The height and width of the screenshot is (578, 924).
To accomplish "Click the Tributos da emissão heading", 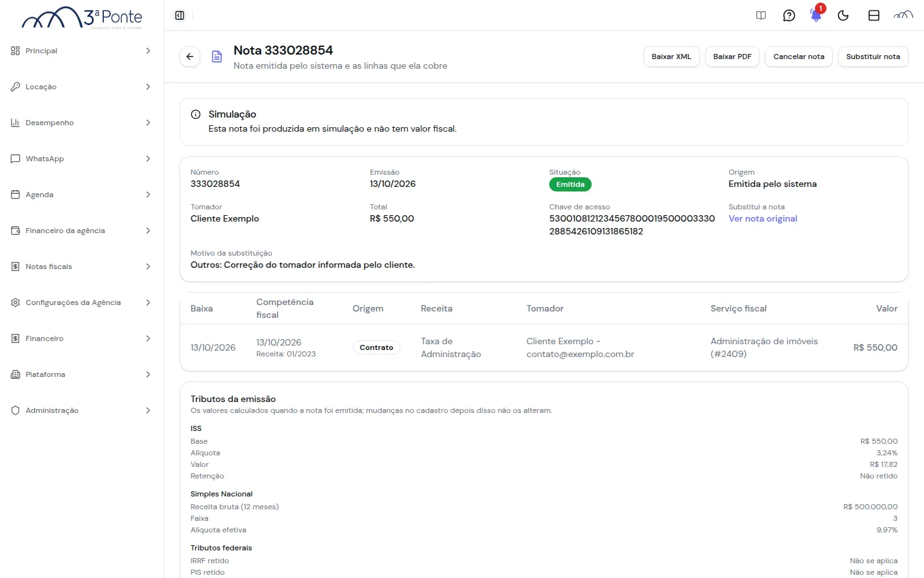I will click(x=233, y=399).
